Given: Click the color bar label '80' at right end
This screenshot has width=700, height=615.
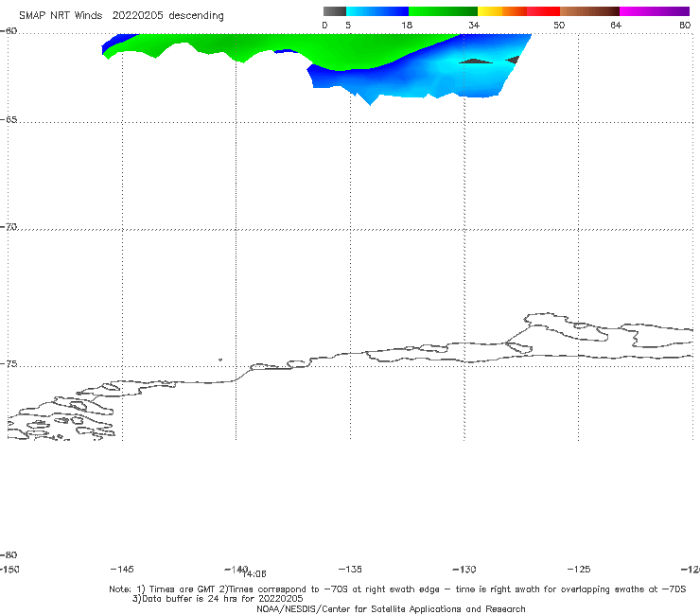Looking at the screenshot, I should coord(685,25).
